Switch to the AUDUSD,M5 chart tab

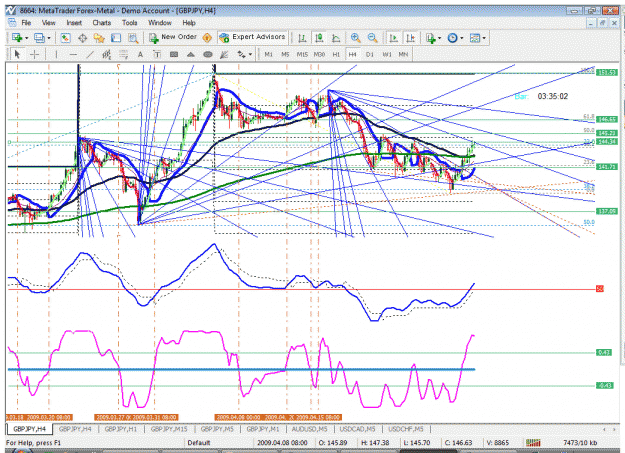point(309,429)
